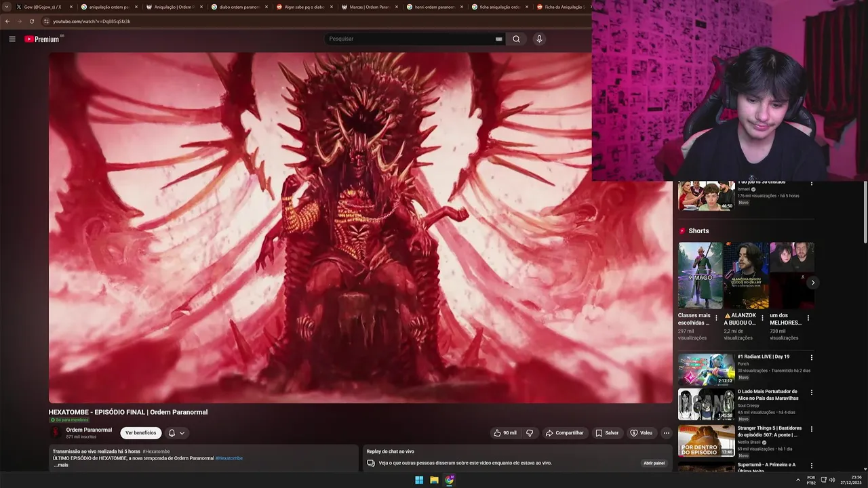Image resolution: width=868 pixels, height=488 pixels.
Task: Reload the page with the refresh icon
Action: tap(31, 21)
